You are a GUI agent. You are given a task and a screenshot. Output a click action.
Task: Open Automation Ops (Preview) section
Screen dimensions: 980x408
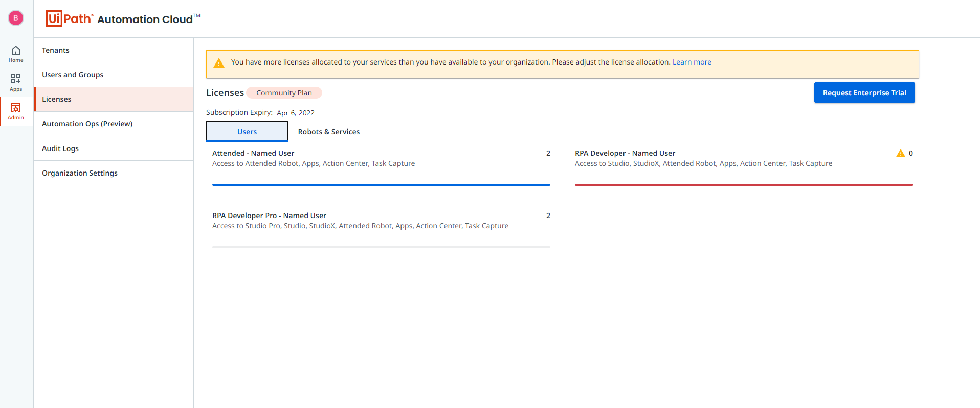point(87,124)
